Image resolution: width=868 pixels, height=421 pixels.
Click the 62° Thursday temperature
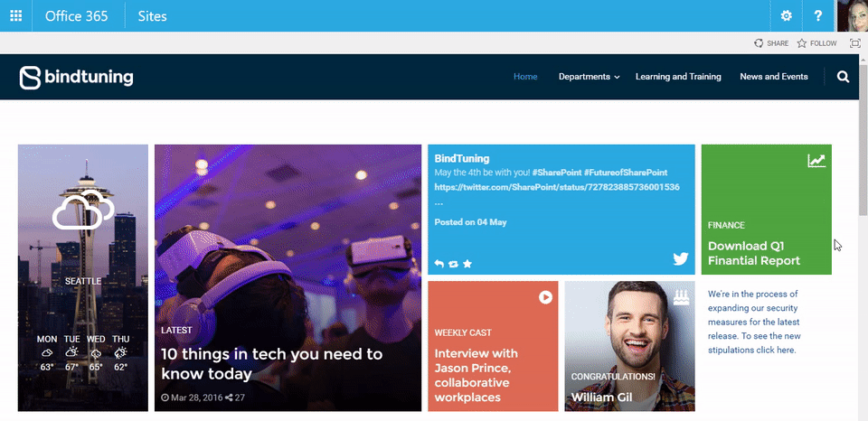[x=120, y=367]
